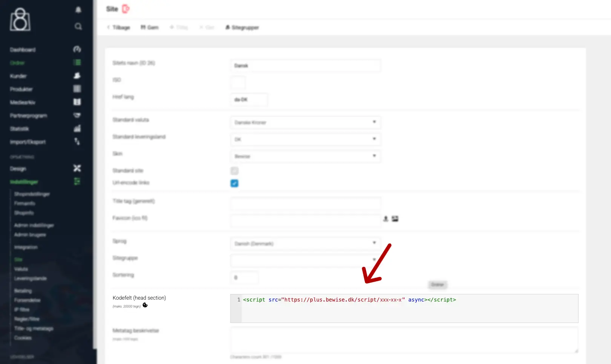Go to Partnerprogram section
Screen dimensions: 611x364
point(29,116)
